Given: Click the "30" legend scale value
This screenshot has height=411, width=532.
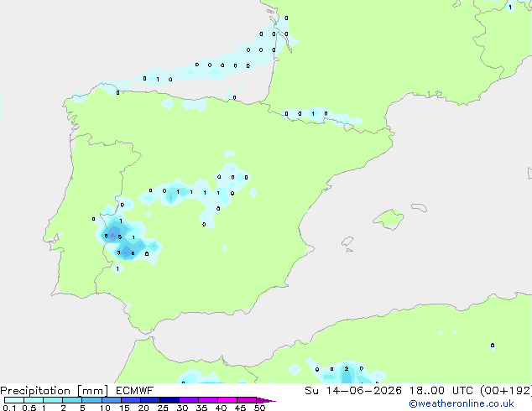Looking at the screenshot, I should tap(182, 408).
